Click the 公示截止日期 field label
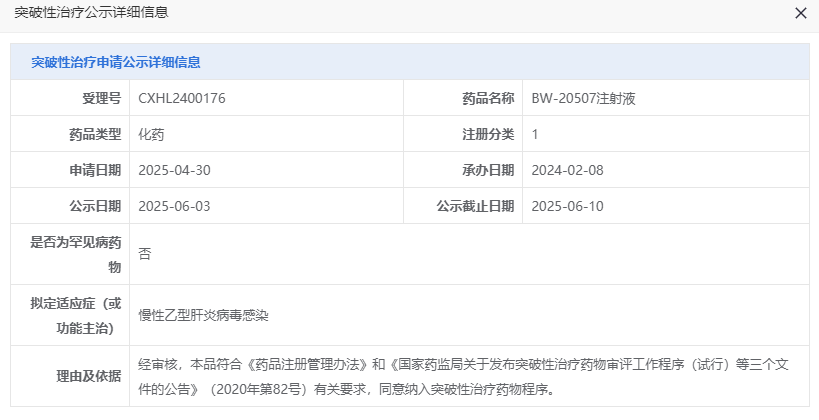The height and width of the screenshot is (420, 819). [475, 206]
